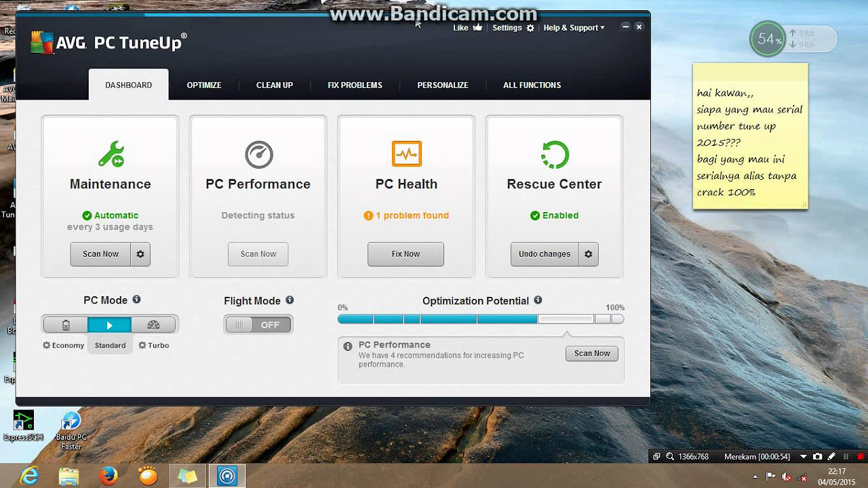Image resolution: width=868 pixels, height=488 pixels.
Task: Click PC Performance card Scan Now button
Action: click(258, 254)
